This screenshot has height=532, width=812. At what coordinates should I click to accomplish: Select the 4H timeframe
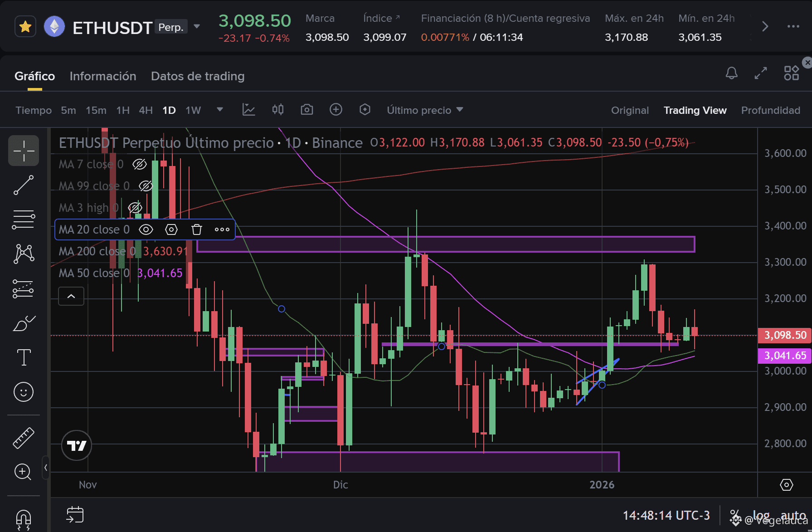click(x=146, y=110)
